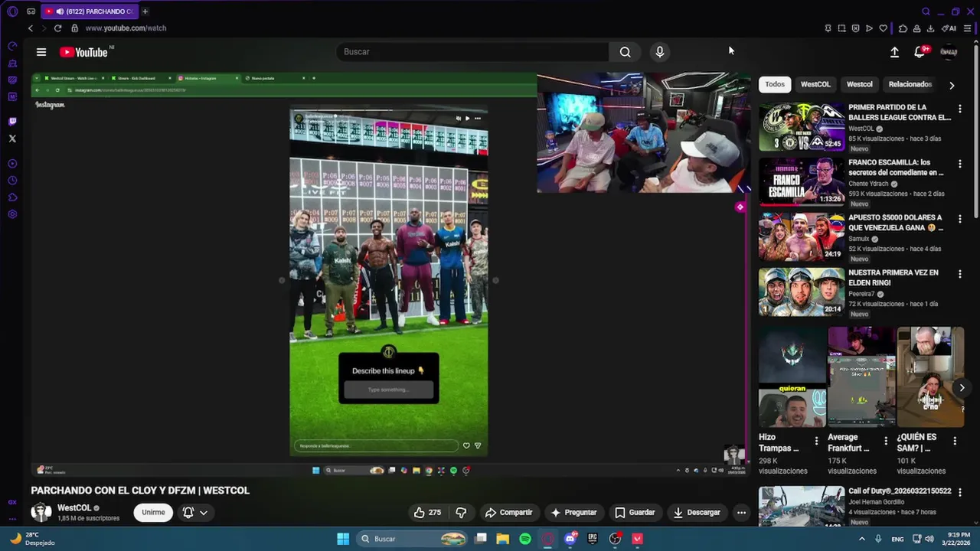Open the Opera GX main menu logo
Screen dimensions: 980x551
point(12,11)
